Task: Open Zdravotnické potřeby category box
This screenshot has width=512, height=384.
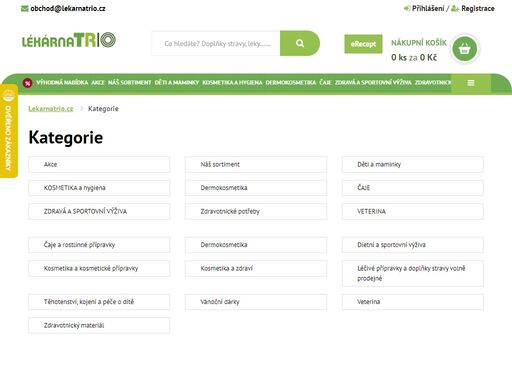Action: (x=256, y=211)
